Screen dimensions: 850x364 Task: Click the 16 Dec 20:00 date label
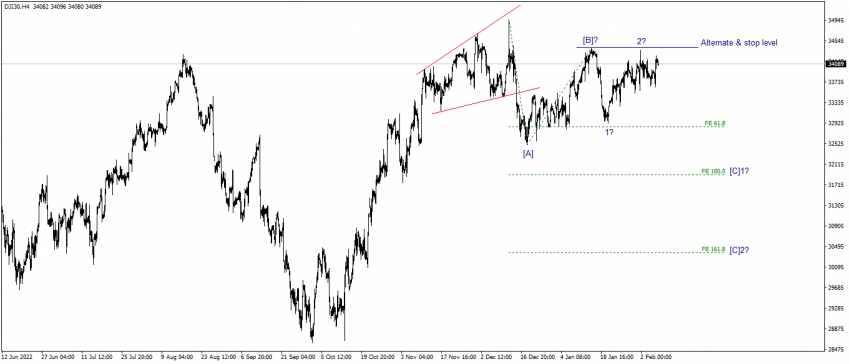538,357
